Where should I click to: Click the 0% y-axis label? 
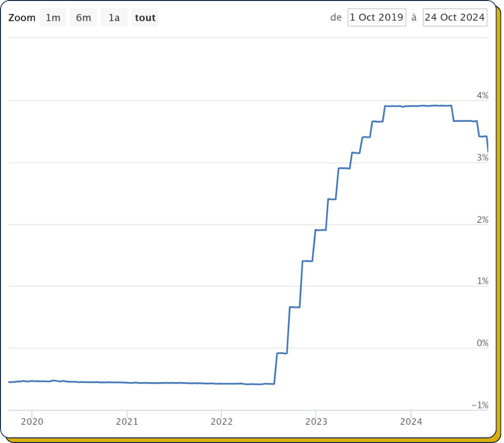[482, 343]
